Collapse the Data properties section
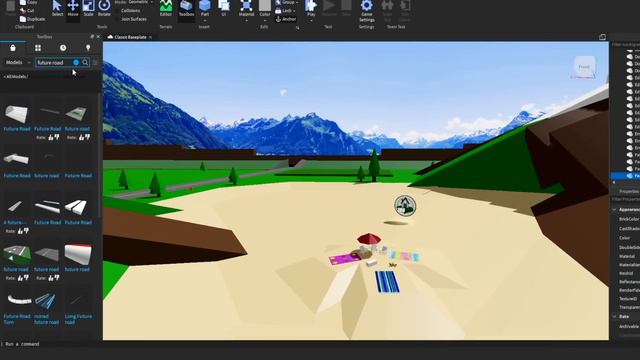 (614, 316)
